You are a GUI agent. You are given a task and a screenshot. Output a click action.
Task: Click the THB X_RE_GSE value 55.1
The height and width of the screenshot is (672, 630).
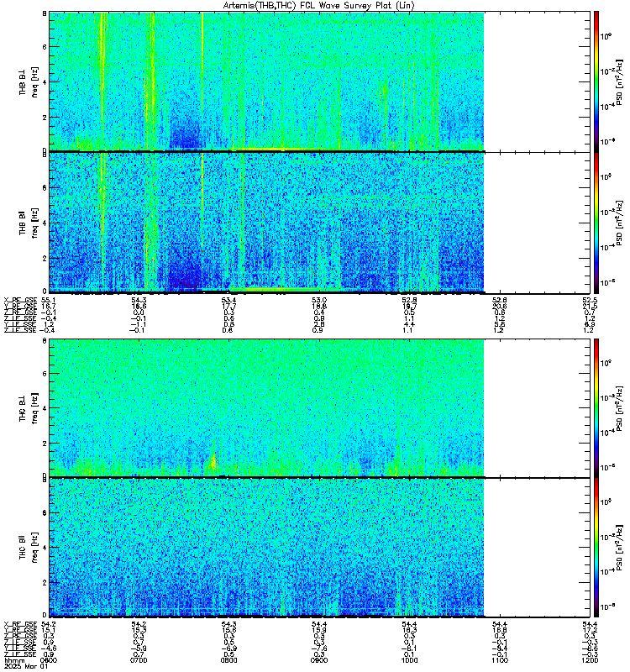pos(49,301)
